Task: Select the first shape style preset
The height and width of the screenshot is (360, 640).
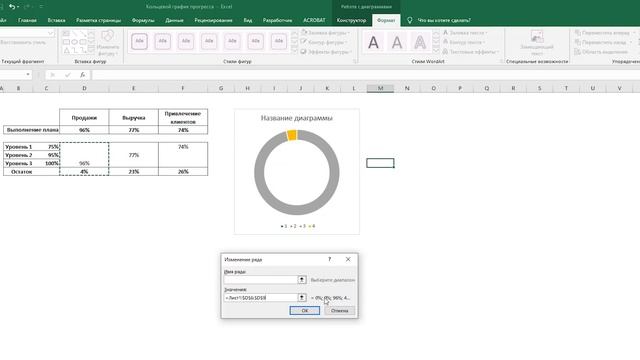Action: 139,41
